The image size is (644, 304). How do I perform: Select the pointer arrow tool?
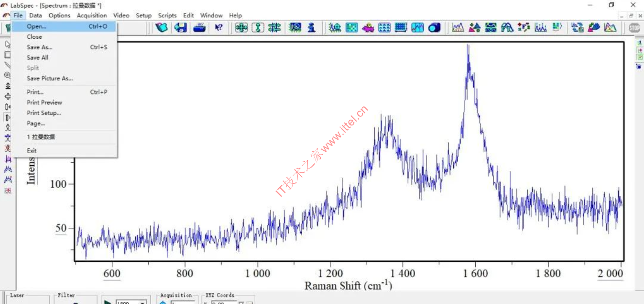pos(7,44)
